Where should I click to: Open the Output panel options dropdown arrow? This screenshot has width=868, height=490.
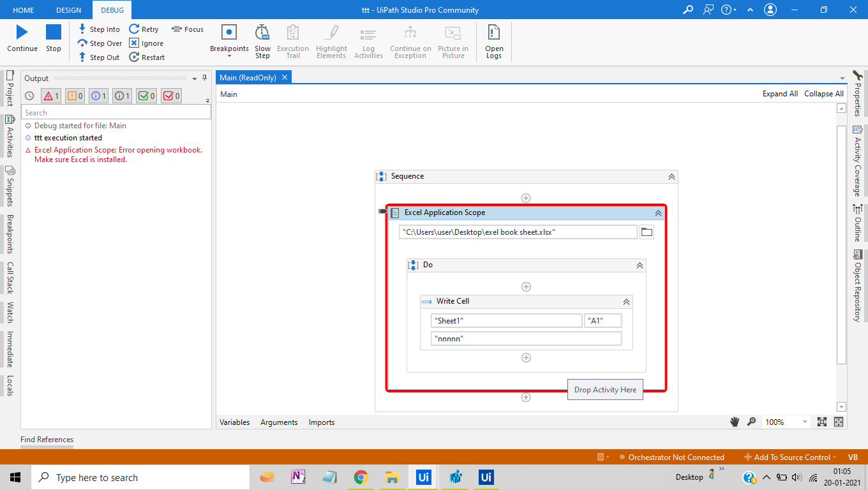point(195,78)
